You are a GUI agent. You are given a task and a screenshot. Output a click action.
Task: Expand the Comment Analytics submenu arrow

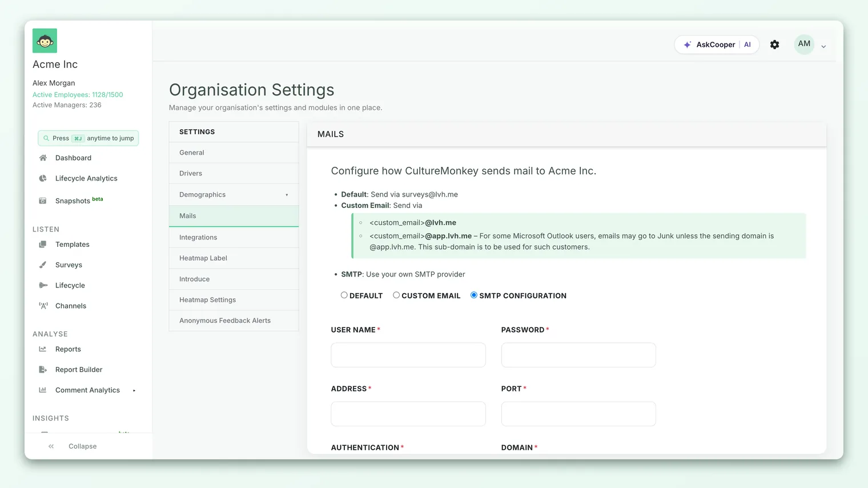(x=134, y=391)
